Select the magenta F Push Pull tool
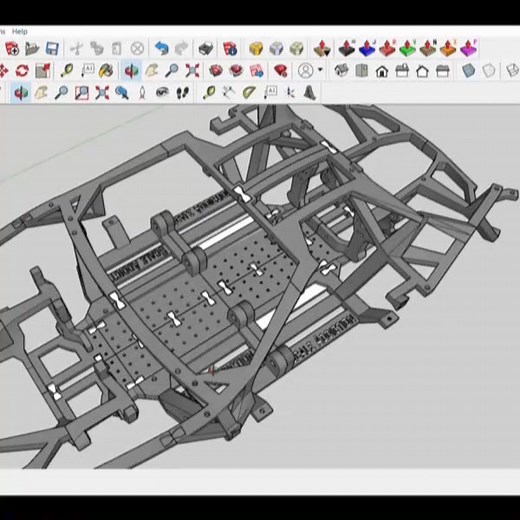Image resolution: width=520 pixels, height=520 pixels. [x=468, y=49]
